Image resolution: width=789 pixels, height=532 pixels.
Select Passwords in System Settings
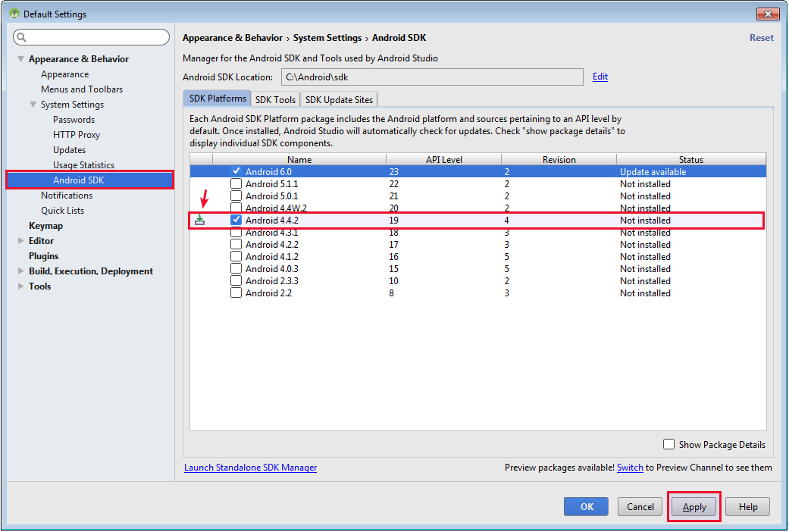(74, 119)
